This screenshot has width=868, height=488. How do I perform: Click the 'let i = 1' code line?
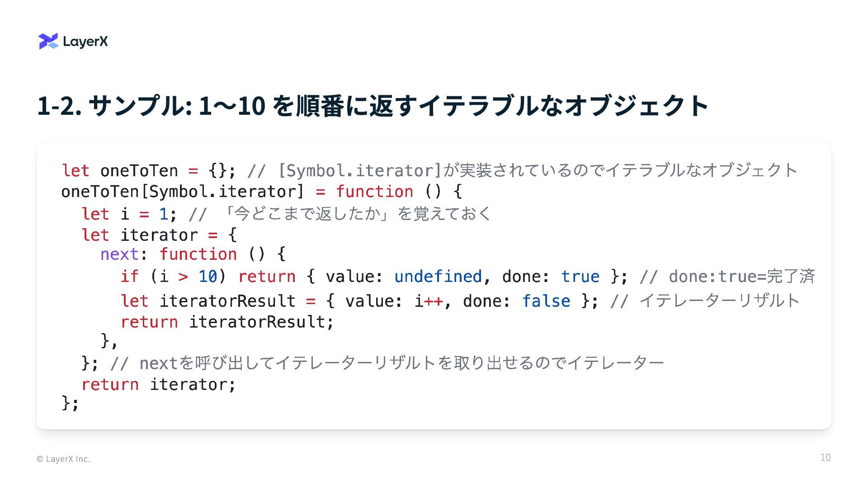tap(286, 214)
